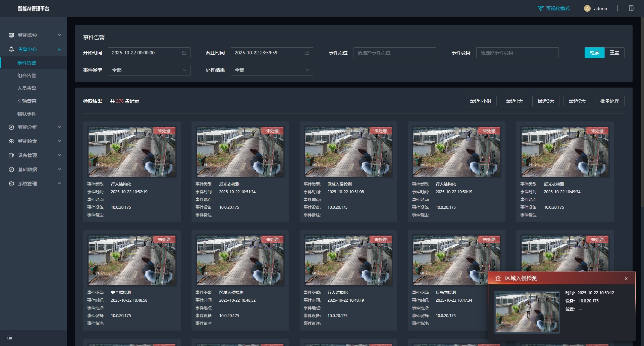644x346 pixels.
Task: Expand the 智能监控 menu chevron
Action: (x=59, y=35)
